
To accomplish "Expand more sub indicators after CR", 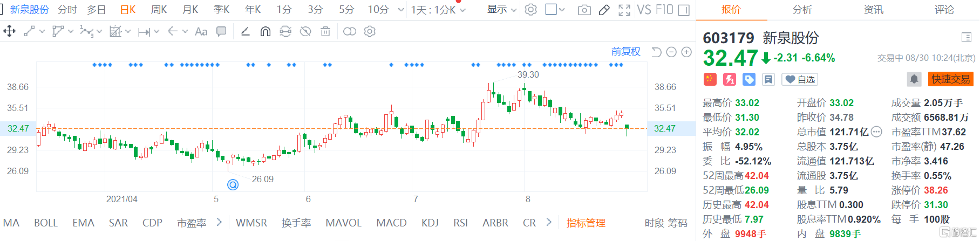I will 549,222.
